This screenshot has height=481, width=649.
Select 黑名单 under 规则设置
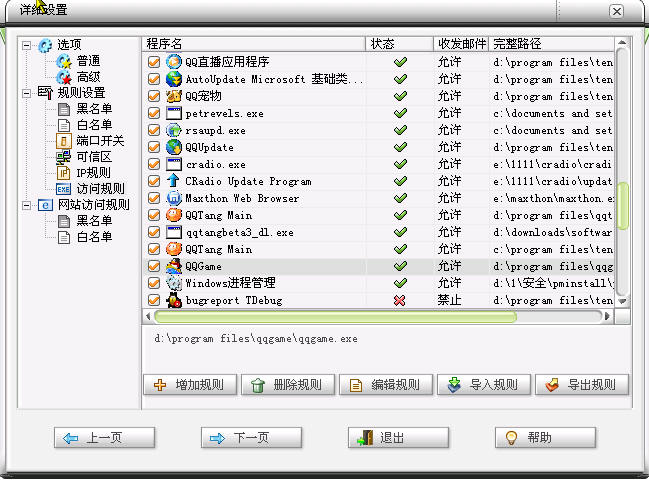click(94, 109)
